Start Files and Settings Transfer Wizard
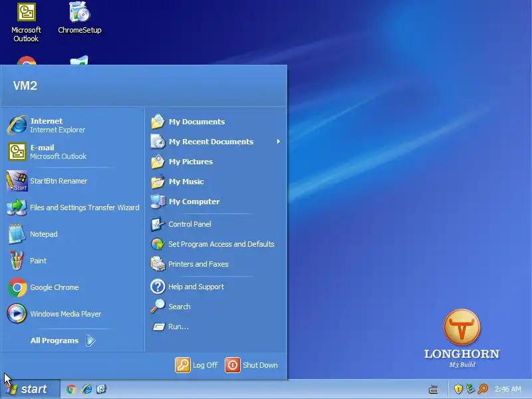Viewport: 532px width, 399px height. pyautogui.click(x=72, y=207)
